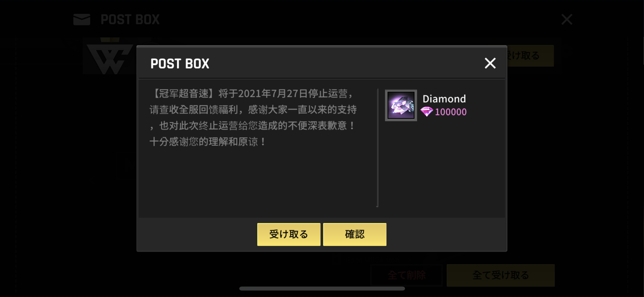This screenshot has width=644, height=297.
Task: Tap the home indicator bar at bottom
Action: [322, 289]
